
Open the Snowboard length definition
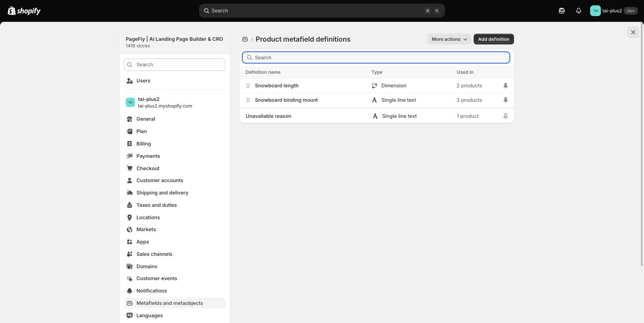[277, 86]
